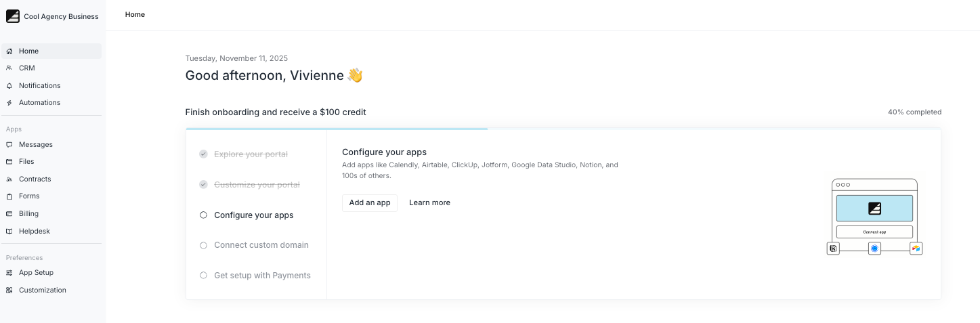
Task: Select the Get setup with Payments circle
Action: pyautogui.click(x=203, y=276)
